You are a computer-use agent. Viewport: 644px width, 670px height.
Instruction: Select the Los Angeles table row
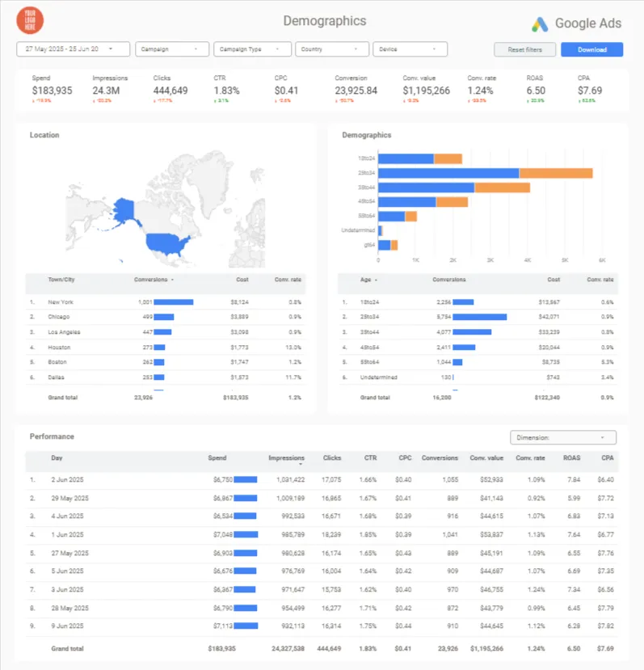[x=166, y=332]
